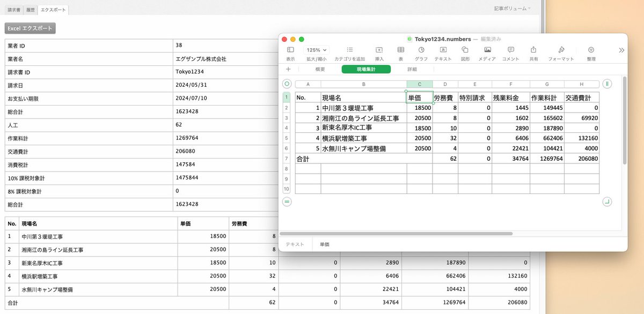Screen dimensions: 644x314
Task: Click the 合計 cell in Numbers table
Action: pyautogui.click(x=364, y=159)
